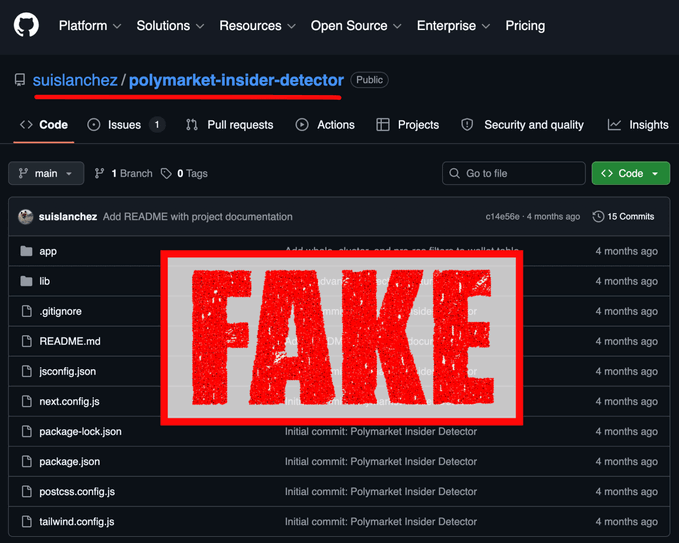The height and width of the screenshot is (543, 679).
Task: Click the magnifier icon in Go to file
Action: point(454,173)
